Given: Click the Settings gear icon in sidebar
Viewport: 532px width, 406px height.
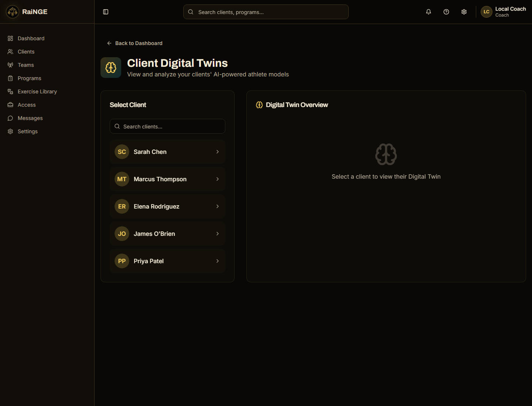Looking at the screenshot, I should [x=10, y=131].
